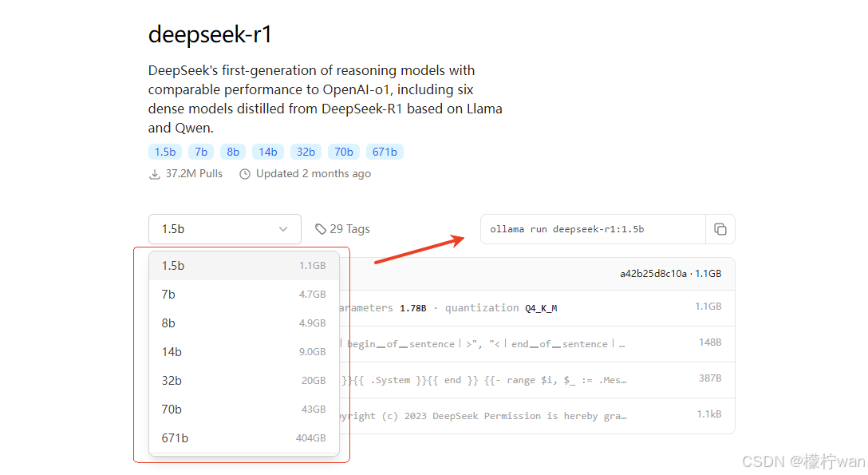The height and width of the screenshot is (475, 868).
Task: Click the 148B size value
Action: click(x=710, y=342)
